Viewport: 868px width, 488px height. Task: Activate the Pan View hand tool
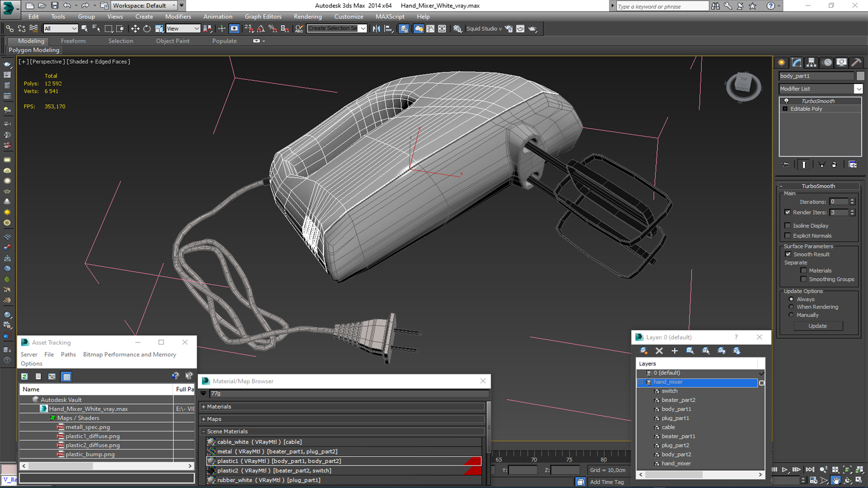(x=836, y=480)
